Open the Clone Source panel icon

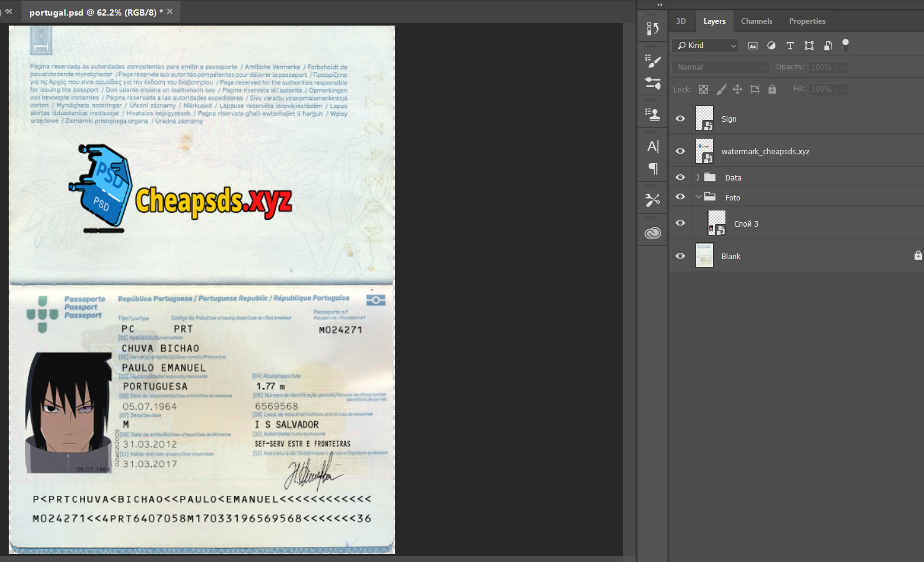point(652,114)
